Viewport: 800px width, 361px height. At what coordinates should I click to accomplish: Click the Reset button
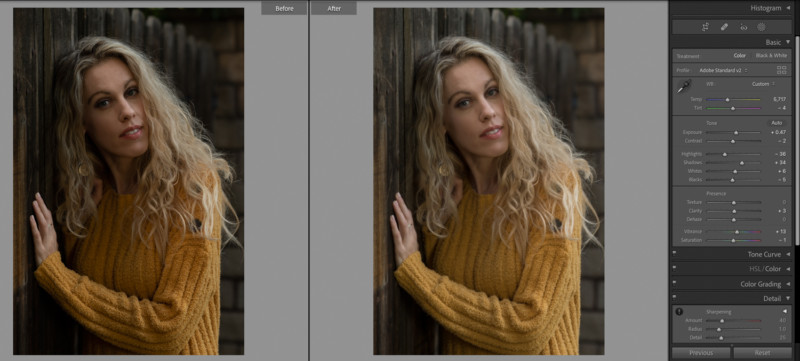(x=763, y=353)
